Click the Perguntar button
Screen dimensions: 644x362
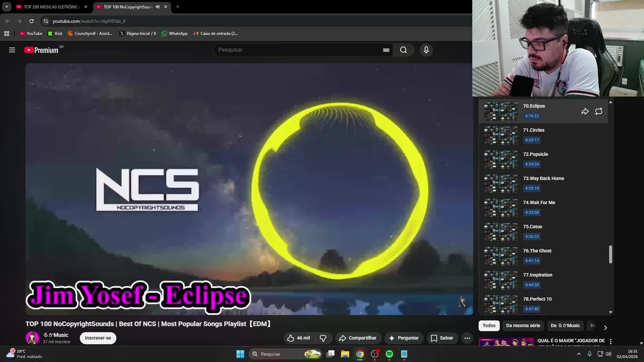pos(404,338)
